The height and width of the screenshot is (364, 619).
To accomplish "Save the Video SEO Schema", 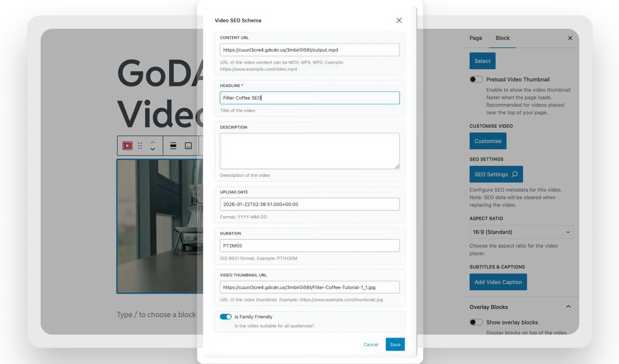I will point(395,344).
